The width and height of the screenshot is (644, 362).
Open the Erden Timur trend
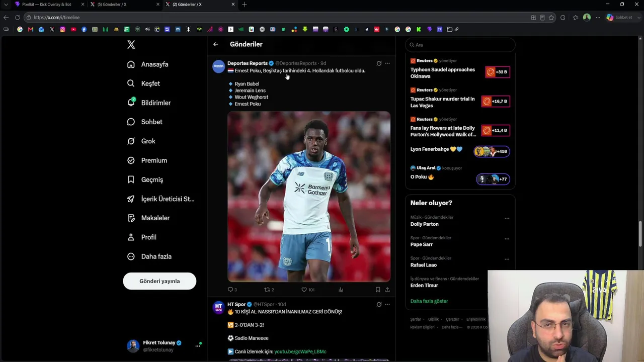click(x=424, y=286)
